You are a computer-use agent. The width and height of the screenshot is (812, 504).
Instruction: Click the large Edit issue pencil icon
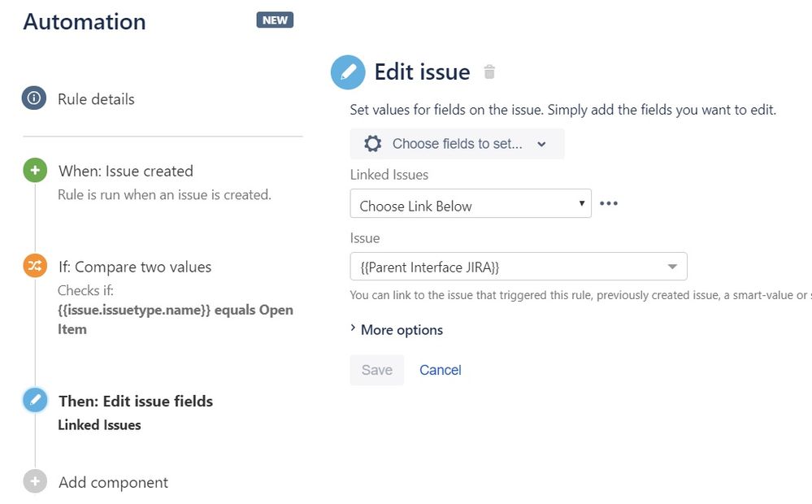[348, 72]
